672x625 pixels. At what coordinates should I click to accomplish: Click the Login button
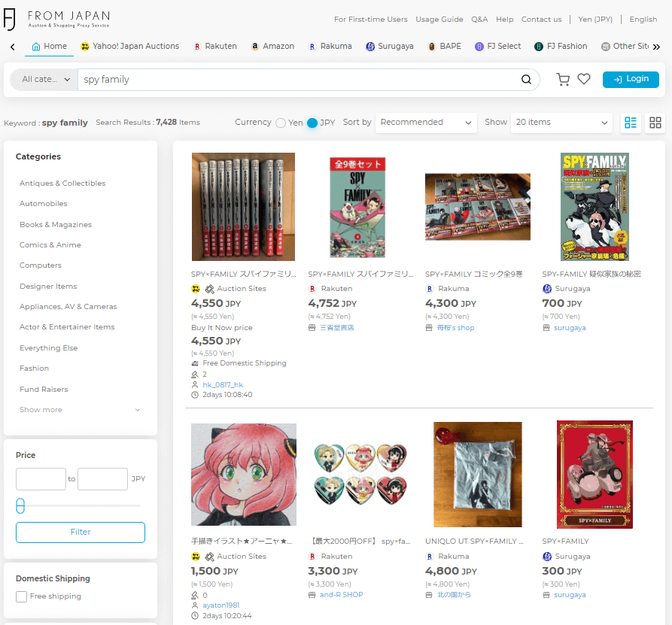[631, 80]
